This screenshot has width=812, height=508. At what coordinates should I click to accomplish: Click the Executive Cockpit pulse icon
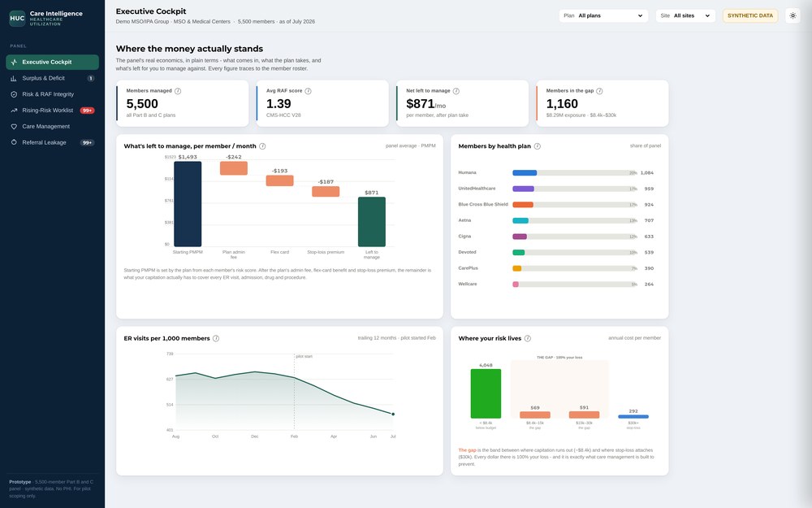click(x=14, y=63)
